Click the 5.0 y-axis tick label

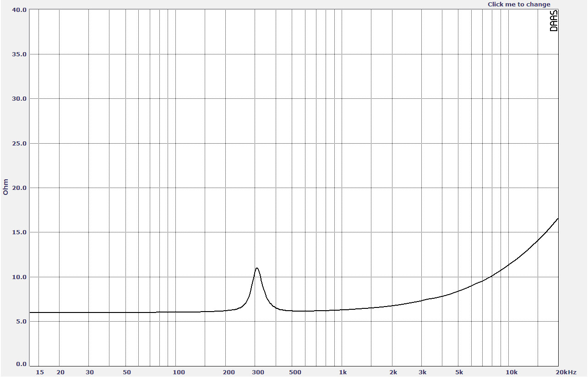[20, 322]
